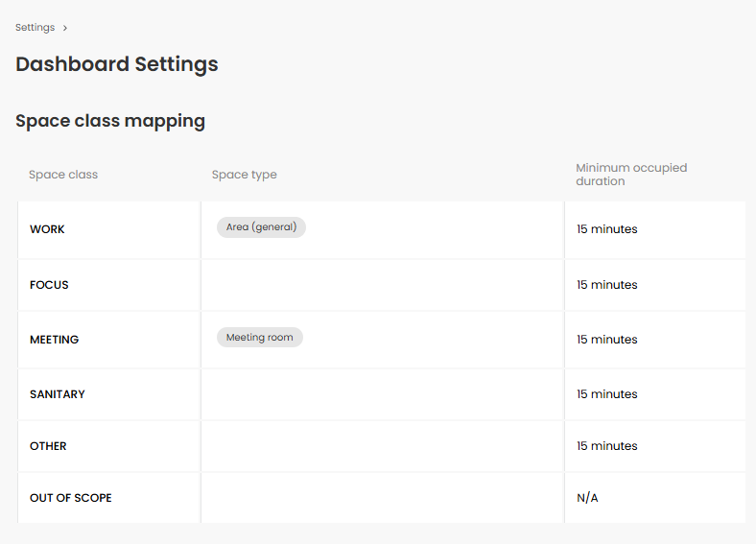Click the Space class mapping heading

(110, 121)
